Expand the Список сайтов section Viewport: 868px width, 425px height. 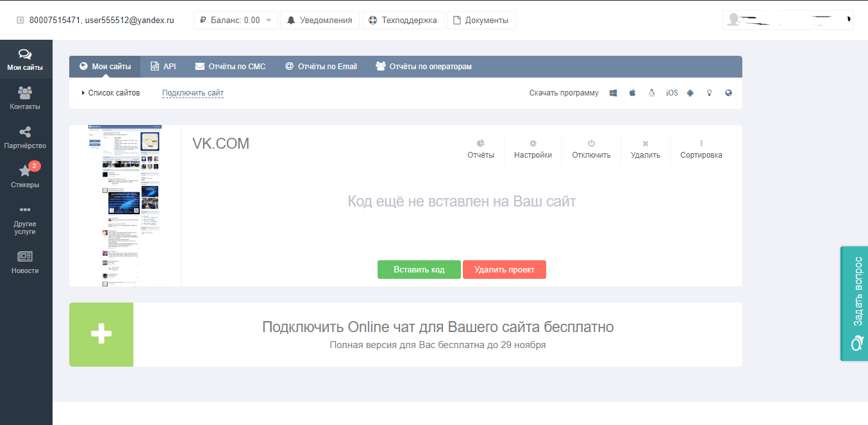[x=111, y=93]
